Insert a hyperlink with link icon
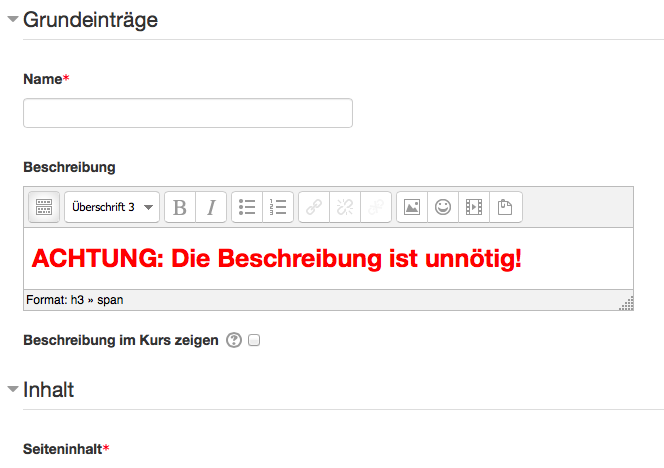The image size is (664, 468). coord(314,207)
